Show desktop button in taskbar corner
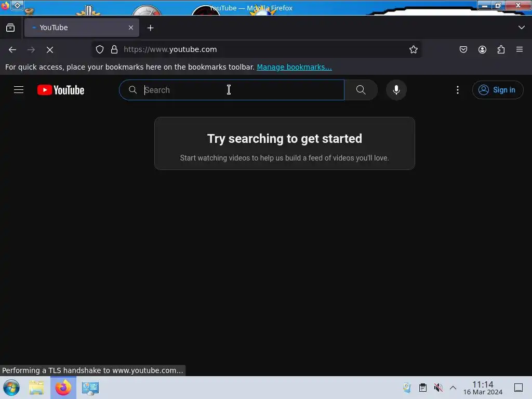This screenshot has width=532, height=399. [518, 388]
